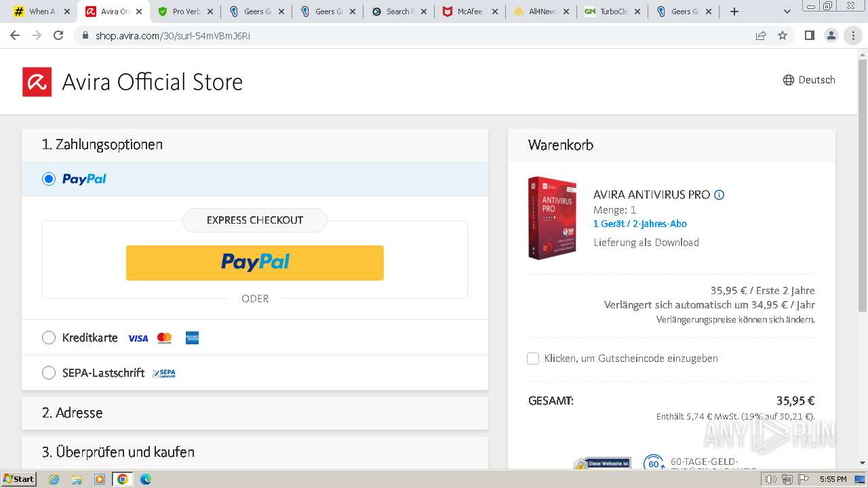Click the browser forward arrow

tap(37, 35)
